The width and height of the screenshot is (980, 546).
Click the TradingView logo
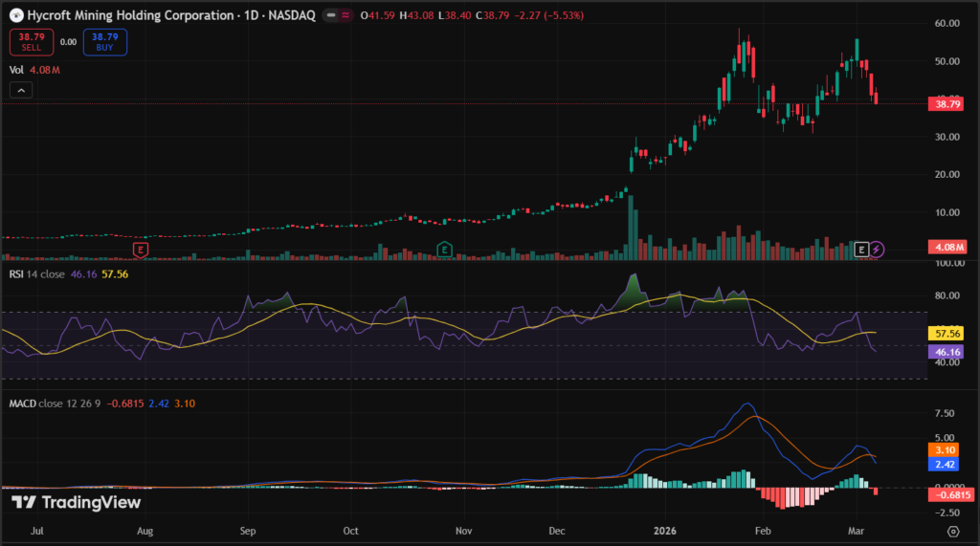click(77, 502)
